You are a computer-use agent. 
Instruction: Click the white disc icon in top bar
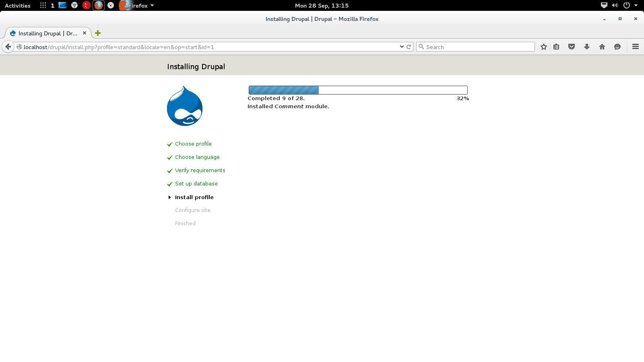(x=111, y=5)
